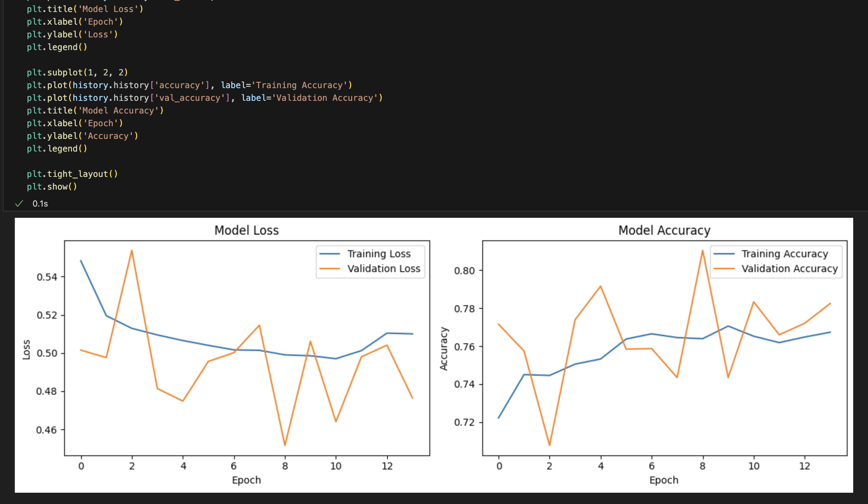Screen dimensions: 868x504
Task: Click the orange Validation Loss legend line
Action: (329, 269)
